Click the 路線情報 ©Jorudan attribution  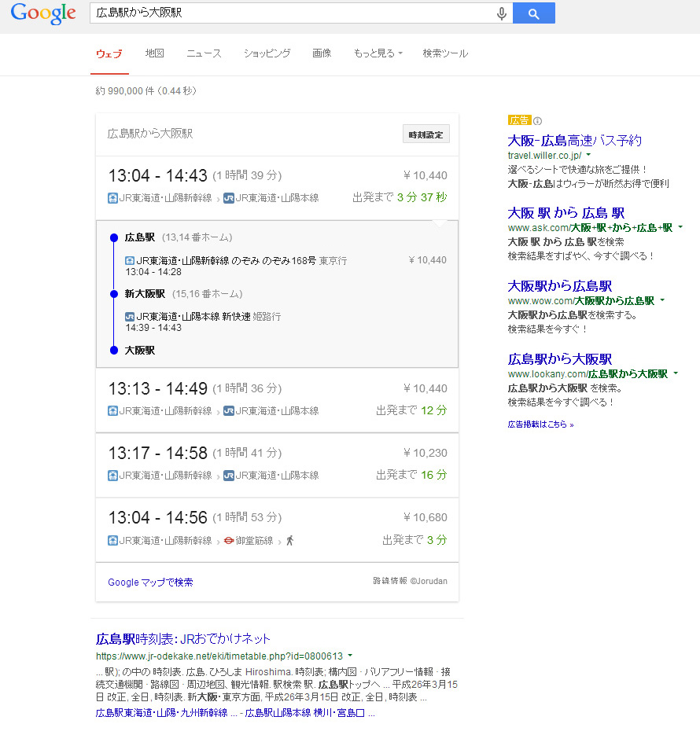pos(411,581)
